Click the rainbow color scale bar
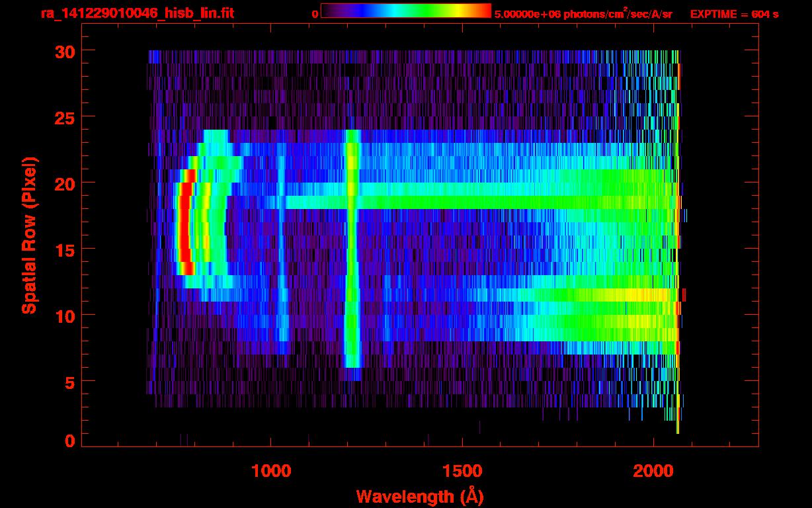 tap(406, 11)
